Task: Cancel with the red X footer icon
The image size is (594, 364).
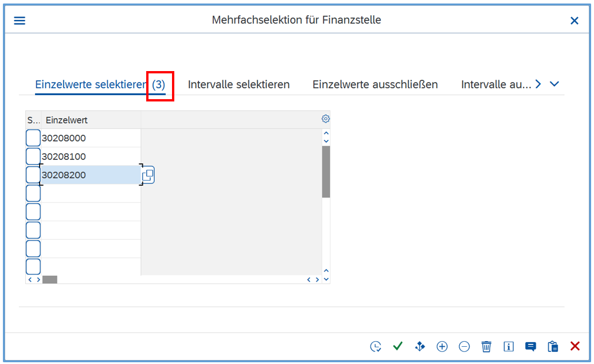Action: coord(575,346)
